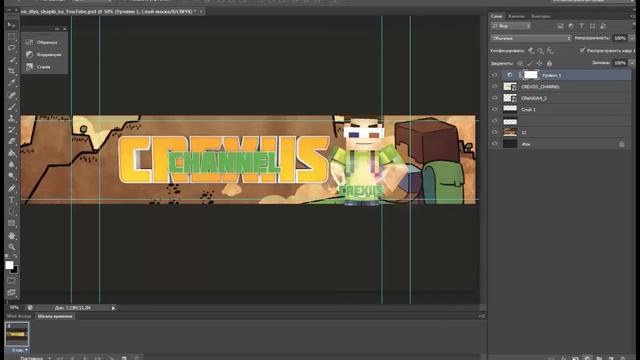640x360 pixels.
Task: Filter layers by type layer icon
Action: click(x=582, y=26)
